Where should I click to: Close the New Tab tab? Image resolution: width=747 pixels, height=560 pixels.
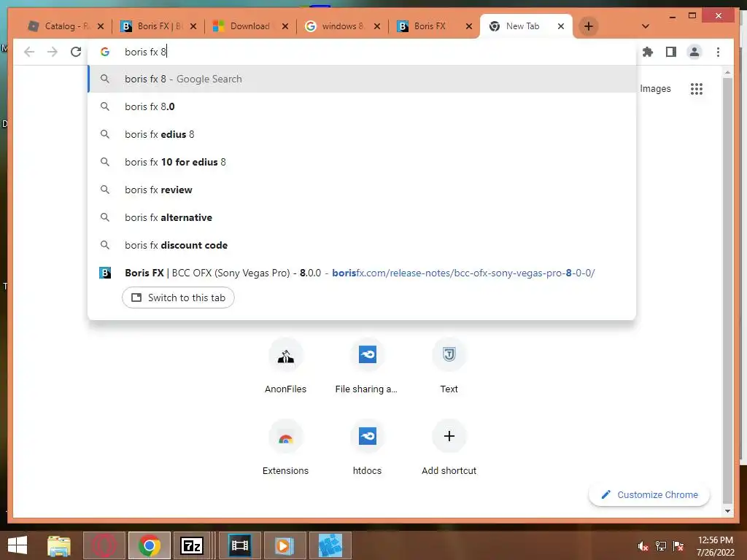561,26
